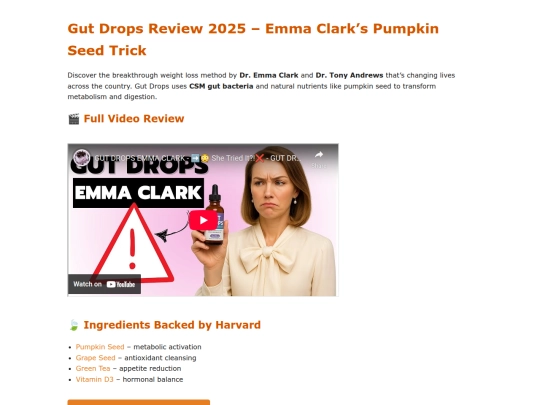Click the orange button below ingredients list

click(x=138, y=402)
